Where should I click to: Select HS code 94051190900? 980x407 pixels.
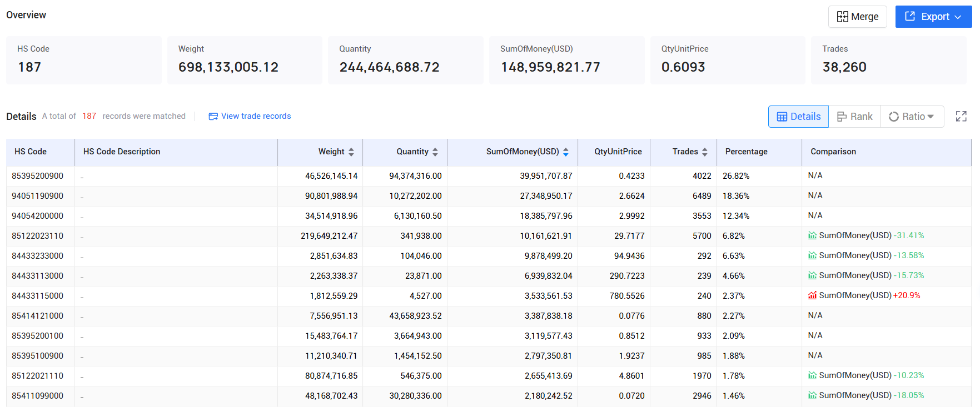[38, 196]
